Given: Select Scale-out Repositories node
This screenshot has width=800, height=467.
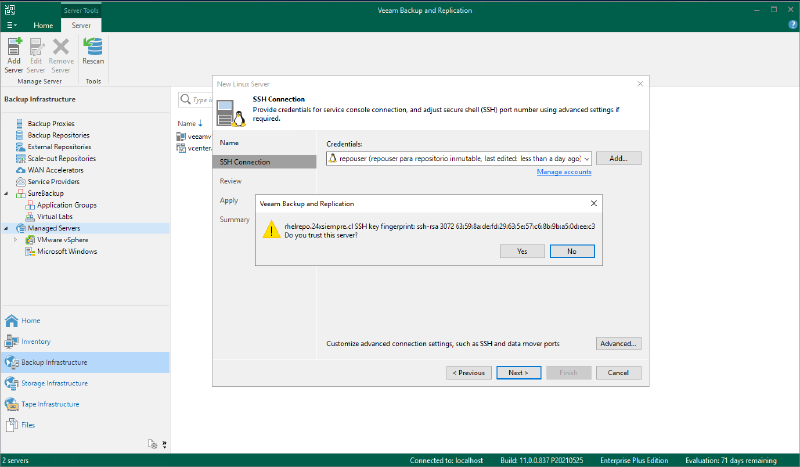Looking at the screenshot, I should [x=61, y=159].
